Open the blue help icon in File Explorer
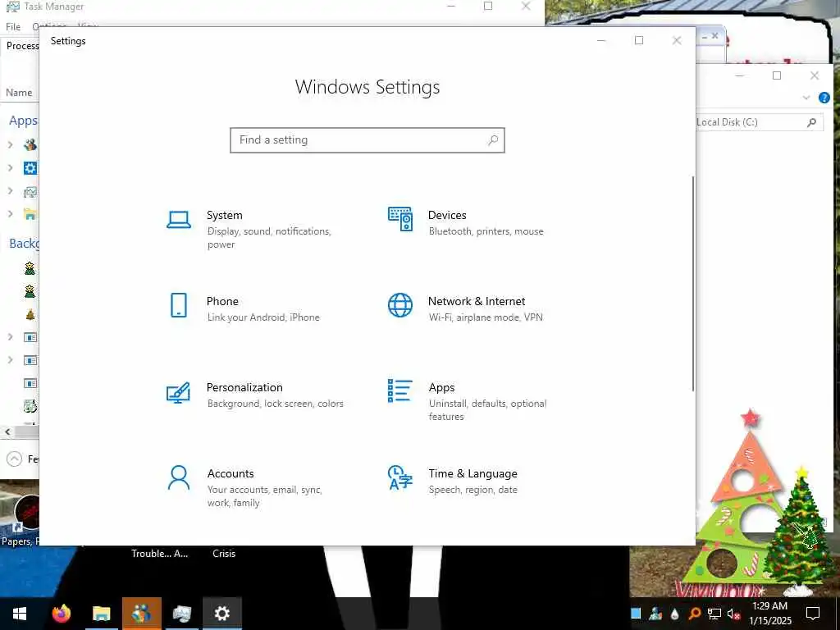 click(x=824, y=98)
